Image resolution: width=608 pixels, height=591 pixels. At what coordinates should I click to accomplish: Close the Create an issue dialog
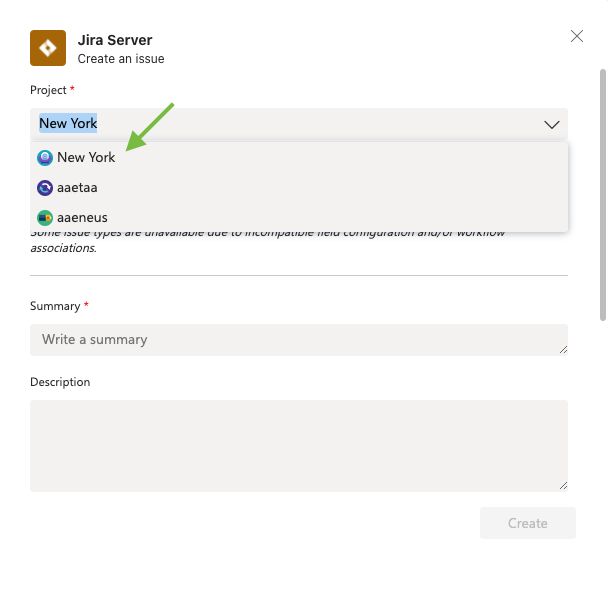tap(577, 36)
